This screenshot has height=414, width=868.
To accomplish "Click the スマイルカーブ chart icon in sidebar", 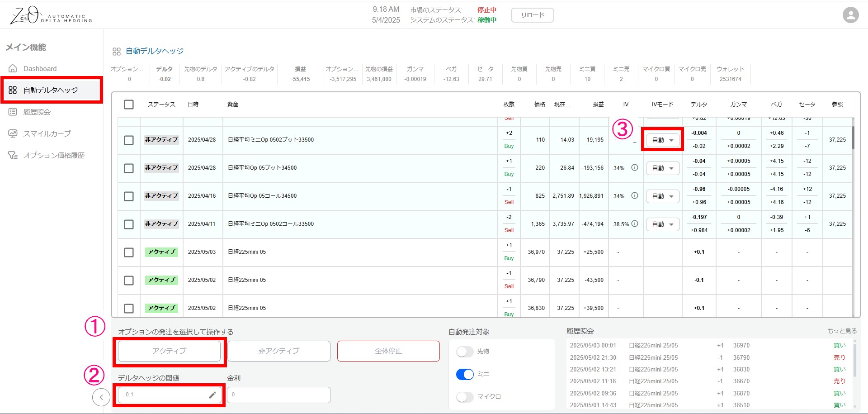I will coord(13,134).
